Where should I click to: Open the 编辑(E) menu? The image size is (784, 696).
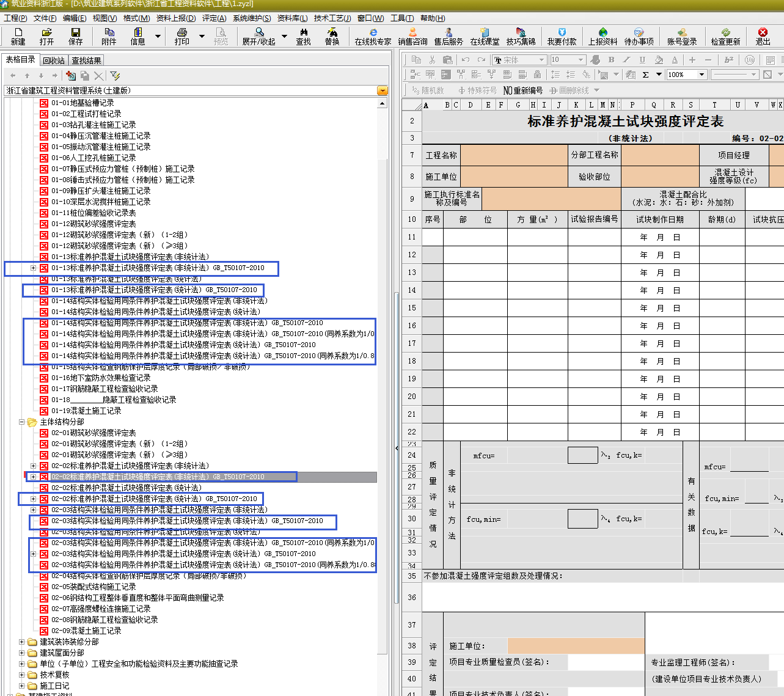point(75,18)
